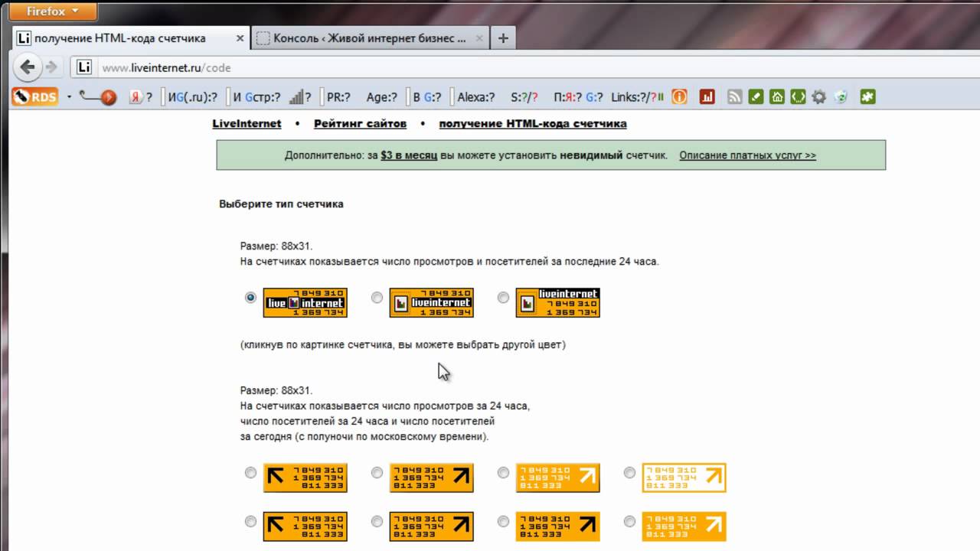Select the white-arrow orange counter radio, first row
The height and width of the screenshot is (551, 980).
(503, 473)
